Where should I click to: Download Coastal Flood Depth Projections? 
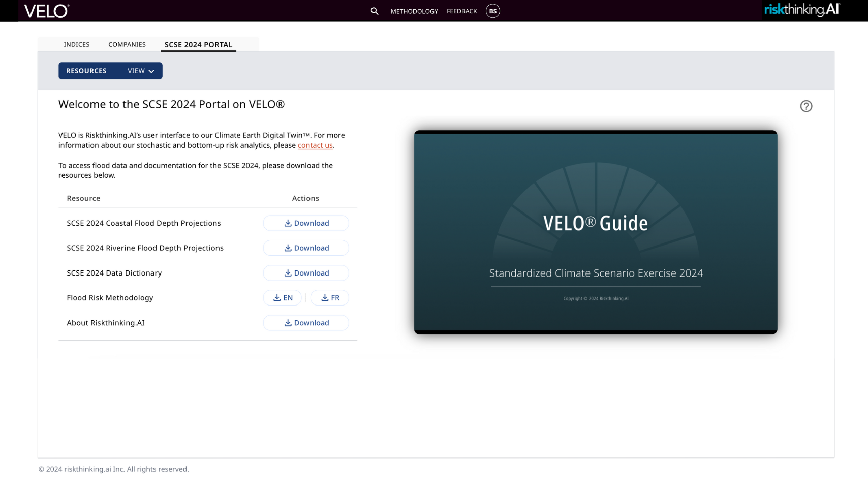pyautogui.click(x=306, y=223)
